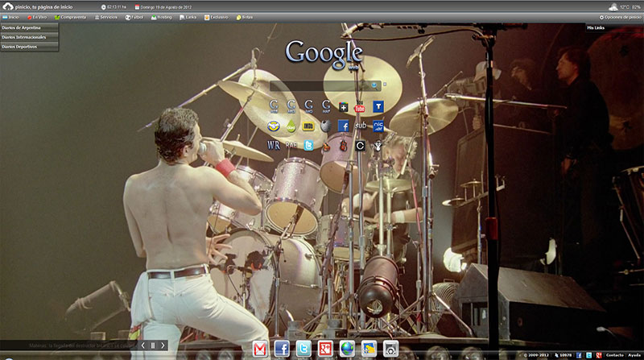Expand Diarios Internacionales panel
This screenshot has height=360, width=644.
[30, 37]
